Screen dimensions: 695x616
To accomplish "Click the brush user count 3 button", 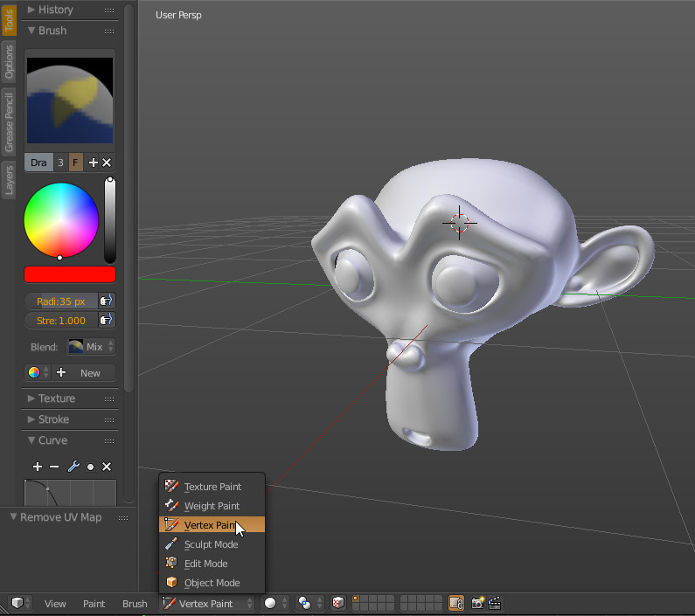I will click(x=60, y=163).
